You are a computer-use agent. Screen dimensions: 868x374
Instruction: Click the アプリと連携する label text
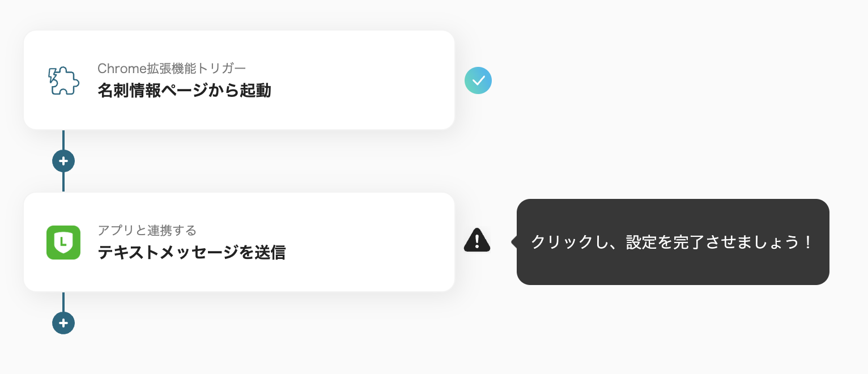147,231
